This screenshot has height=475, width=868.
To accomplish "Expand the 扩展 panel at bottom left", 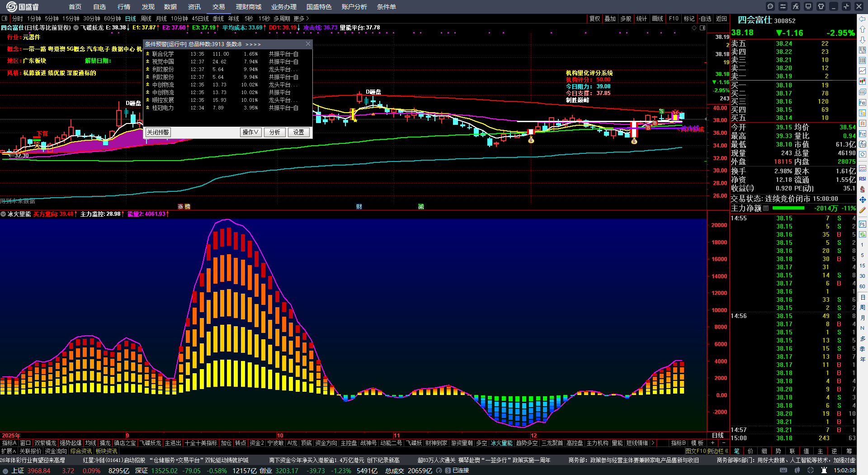I will [9, 451].
